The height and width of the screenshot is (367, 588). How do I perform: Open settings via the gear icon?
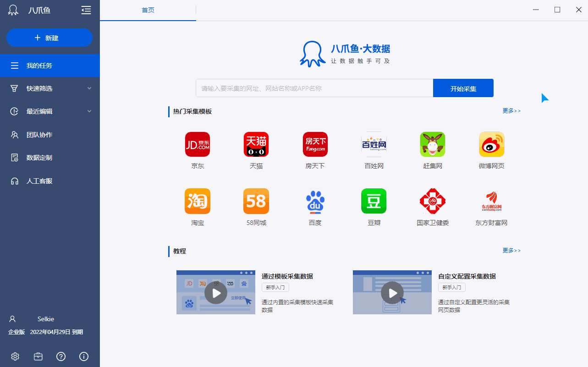click(x=15, y=356)
